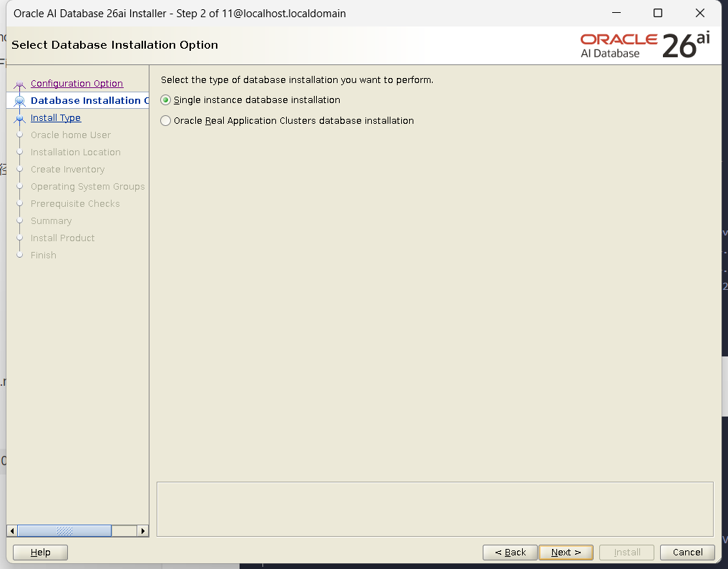
Task: Click the Finish step text
Action: pyautogui.click(x=44, y=256)
